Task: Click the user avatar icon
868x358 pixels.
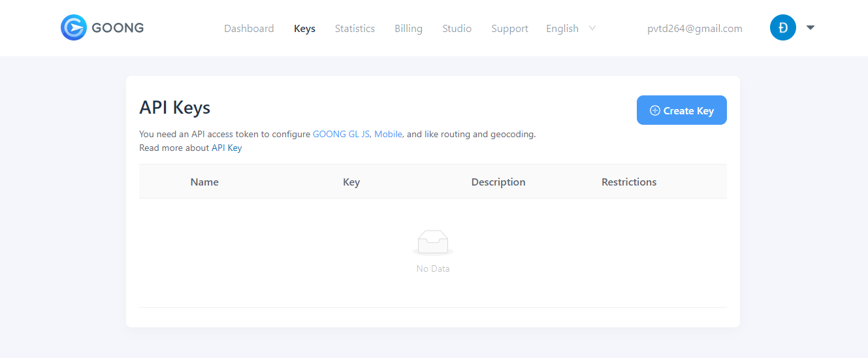Action: tap(782, 28)
